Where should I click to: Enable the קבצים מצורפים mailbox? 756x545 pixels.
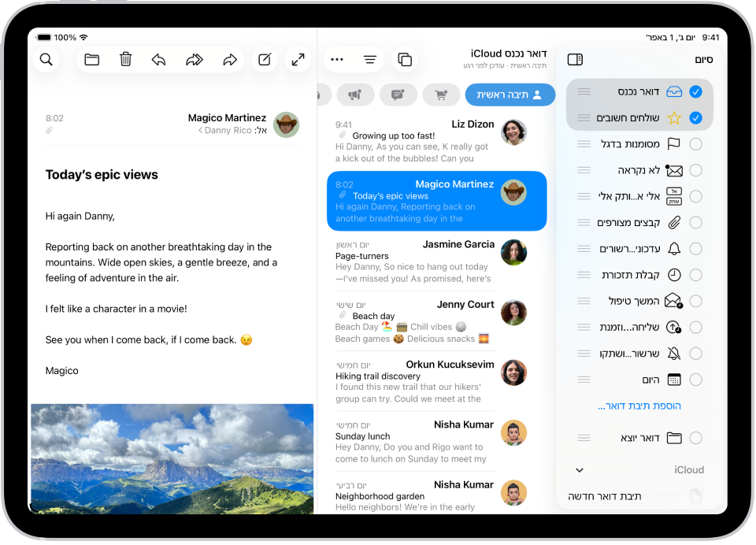click(x=695, y=222)
